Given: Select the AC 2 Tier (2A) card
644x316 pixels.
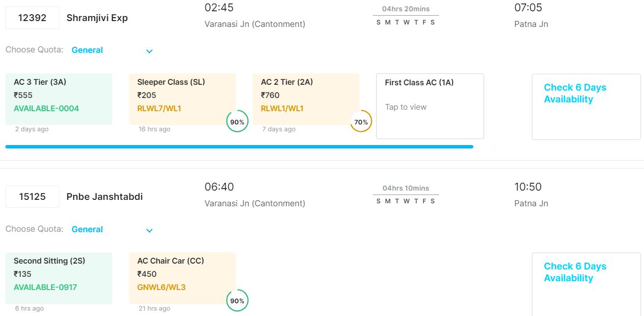Looking at the screenshot, I should [x=306, y=99].
